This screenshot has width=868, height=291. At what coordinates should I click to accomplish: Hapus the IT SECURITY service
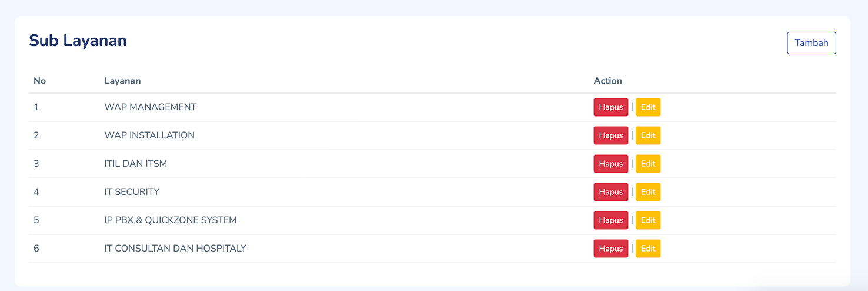(x=610, y=192)
